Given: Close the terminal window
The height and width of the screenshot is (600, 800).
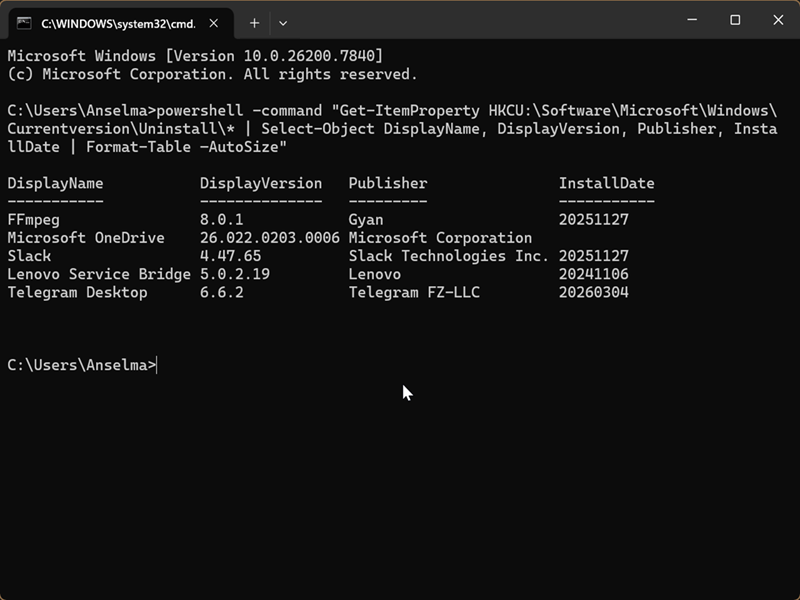Looking at the screenshot, I should pyautogui.click(x=779, y=20).
